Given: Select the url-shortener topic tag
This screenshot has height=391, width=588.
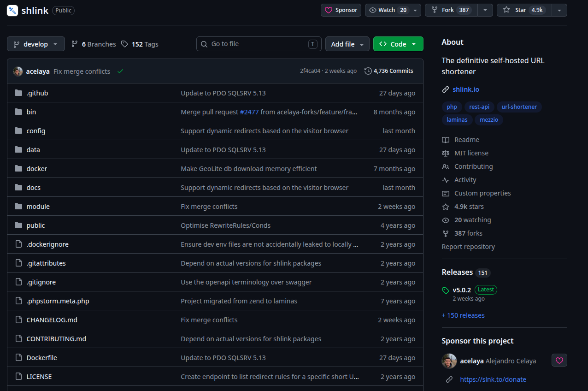Looking at the screenshot, I should pos(519,107).
